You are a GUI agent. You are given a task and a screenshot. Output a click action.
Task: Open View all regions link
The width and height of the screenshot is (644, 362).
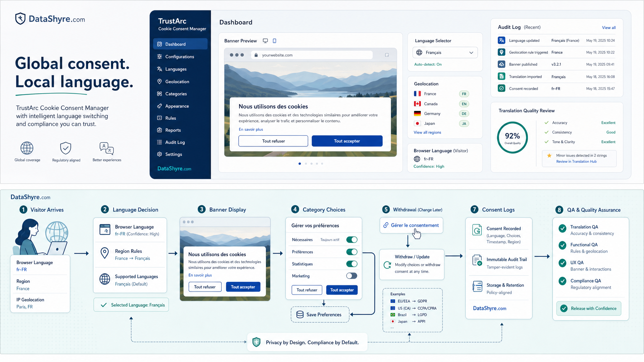click(427, 132)
